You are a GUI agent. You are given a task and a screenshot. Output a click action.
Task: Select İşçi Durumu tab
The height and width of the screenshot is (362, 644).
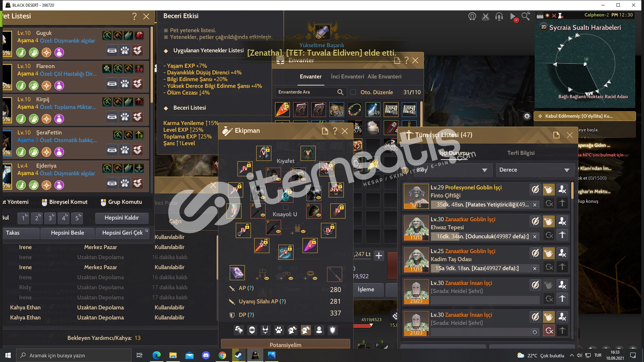click(454, 153)
